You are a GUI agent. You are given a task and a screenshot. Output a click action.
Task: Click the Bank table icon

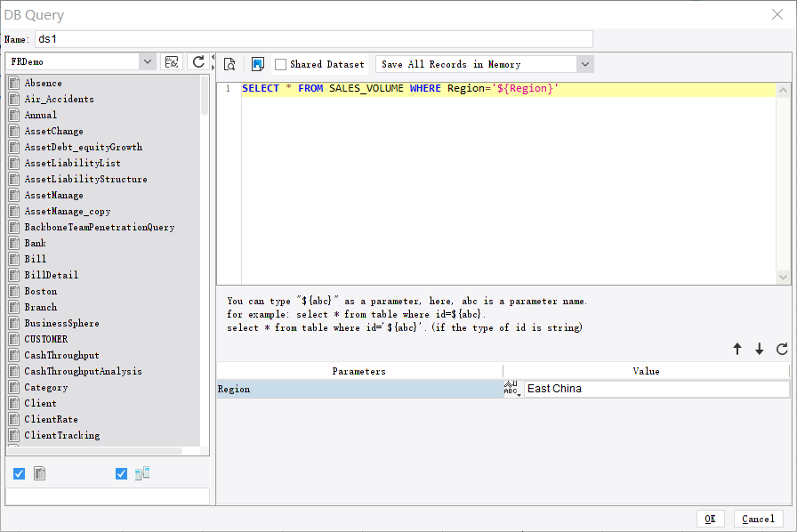(x=13, y=243)
